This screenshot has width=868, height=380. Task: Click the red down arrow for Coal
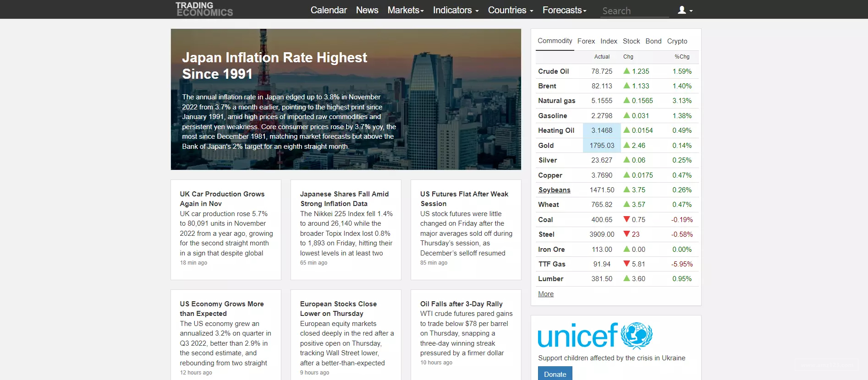click(626, 219)
